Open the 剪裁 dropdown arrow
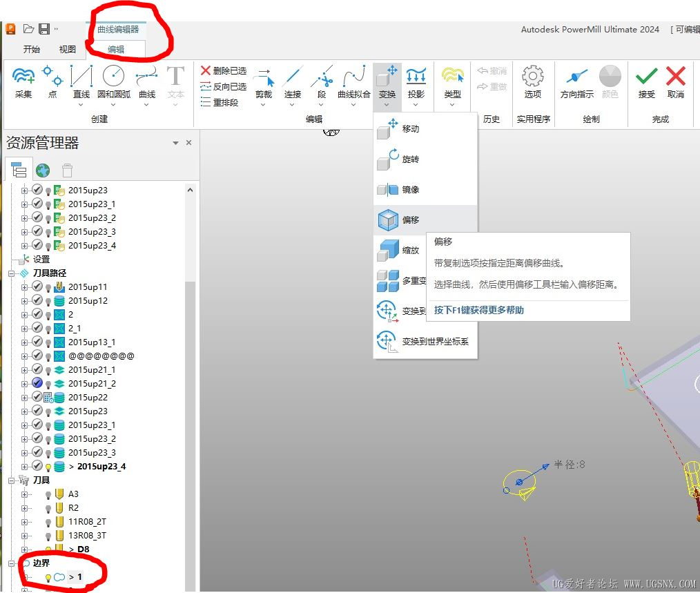 click(263, 105)
